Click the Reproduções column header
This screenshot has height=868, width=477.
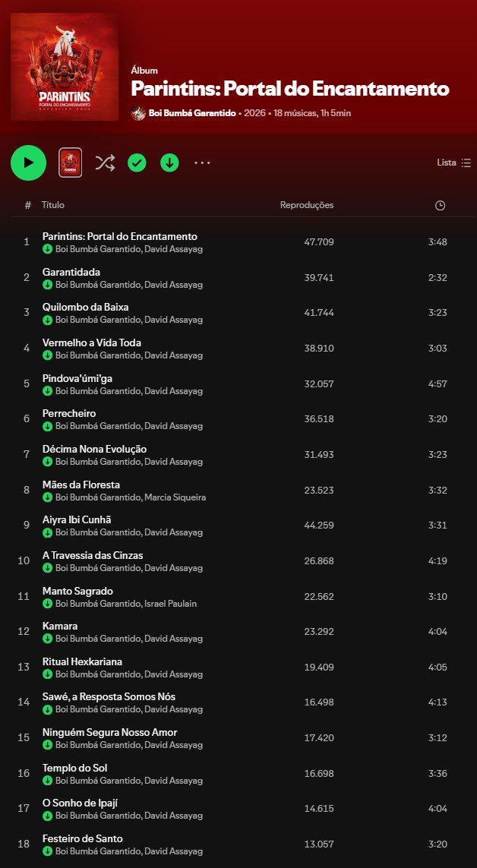pos(307,205)
